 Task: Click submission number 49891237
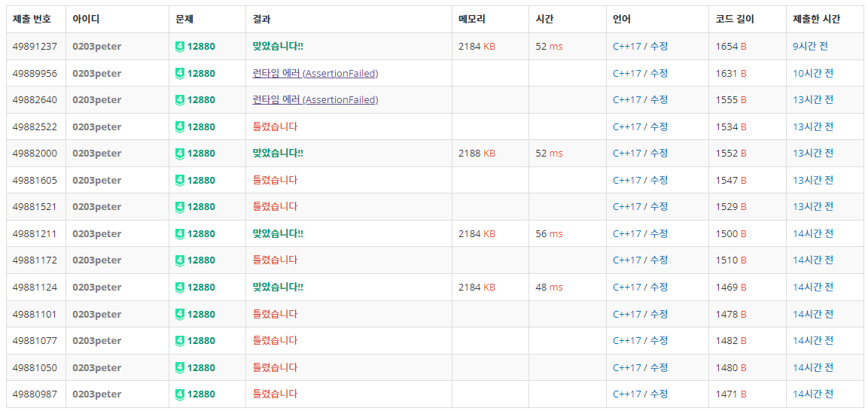point(35,47)
